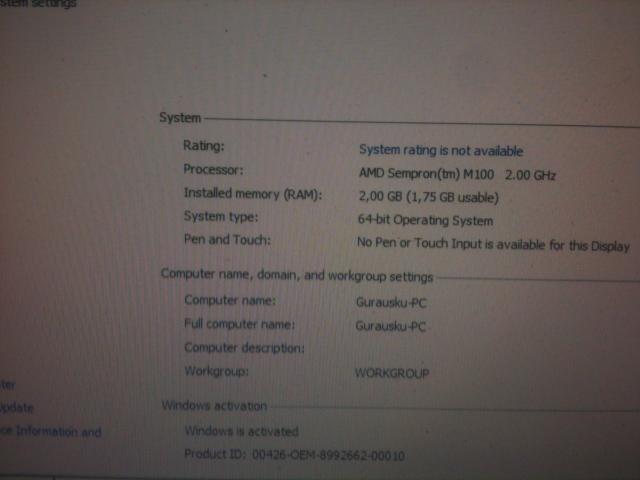Open the Action Center link in sidebar
The width and height of the screenshot is (640, 480).
click(x=6, y=383)
